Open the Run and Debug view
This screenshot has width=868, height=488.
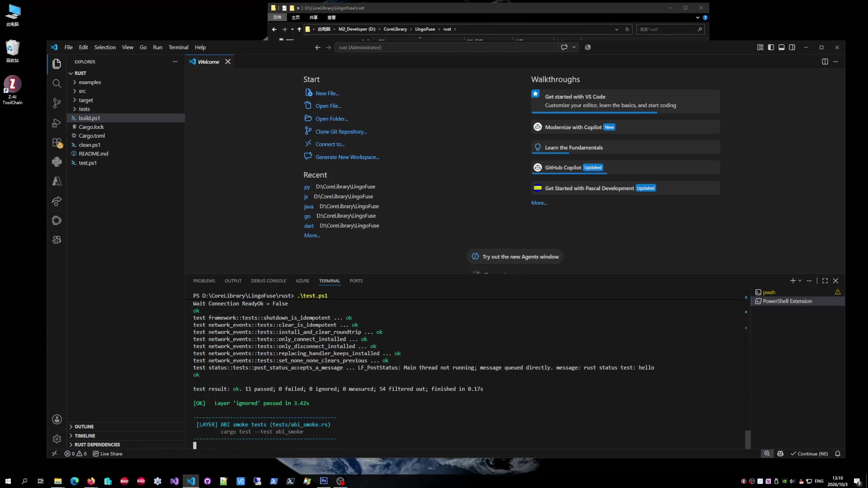coord(57,123)
